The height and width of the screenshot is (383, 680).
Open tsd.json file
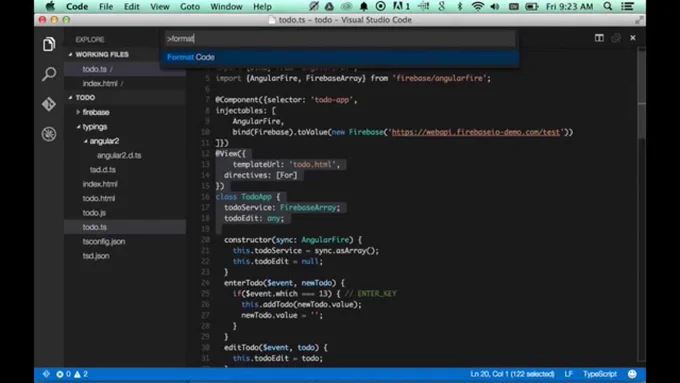(96, 255)
